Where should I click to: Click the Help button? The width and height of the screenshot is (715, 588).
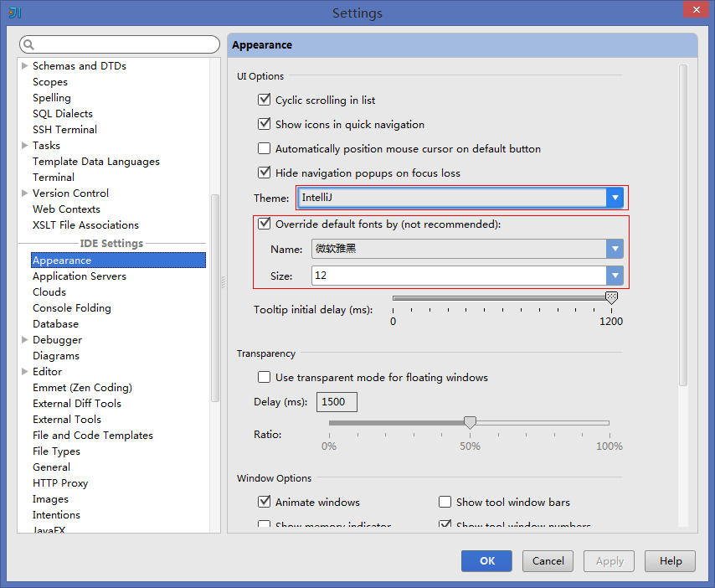(x=671, y=561)
